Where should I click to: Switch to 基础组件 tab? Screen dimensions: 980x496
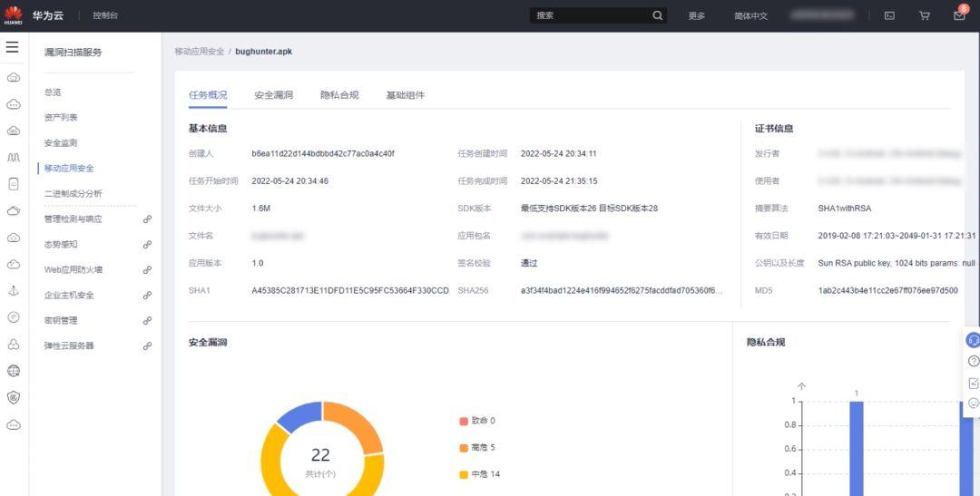pyautogui.click(x=405, y=95)
